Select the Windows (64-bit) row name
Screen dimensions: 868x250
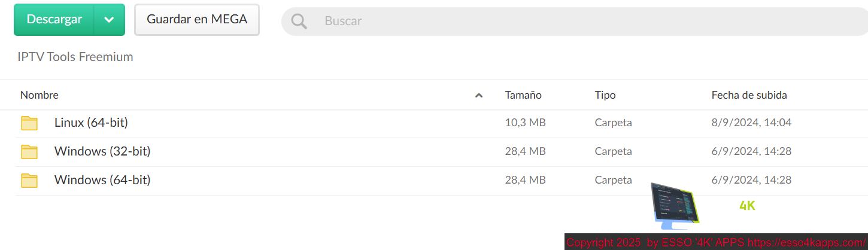pos(102,180)
